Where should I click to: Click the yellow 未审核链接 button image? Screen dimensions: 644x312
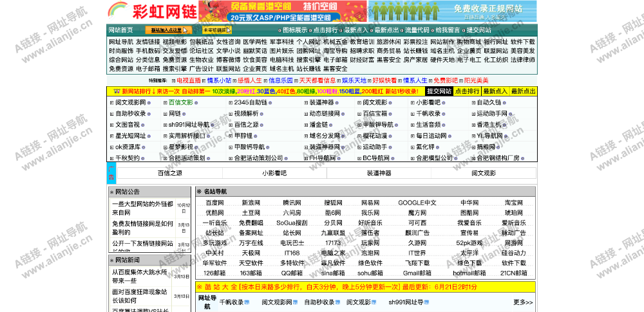217,30
